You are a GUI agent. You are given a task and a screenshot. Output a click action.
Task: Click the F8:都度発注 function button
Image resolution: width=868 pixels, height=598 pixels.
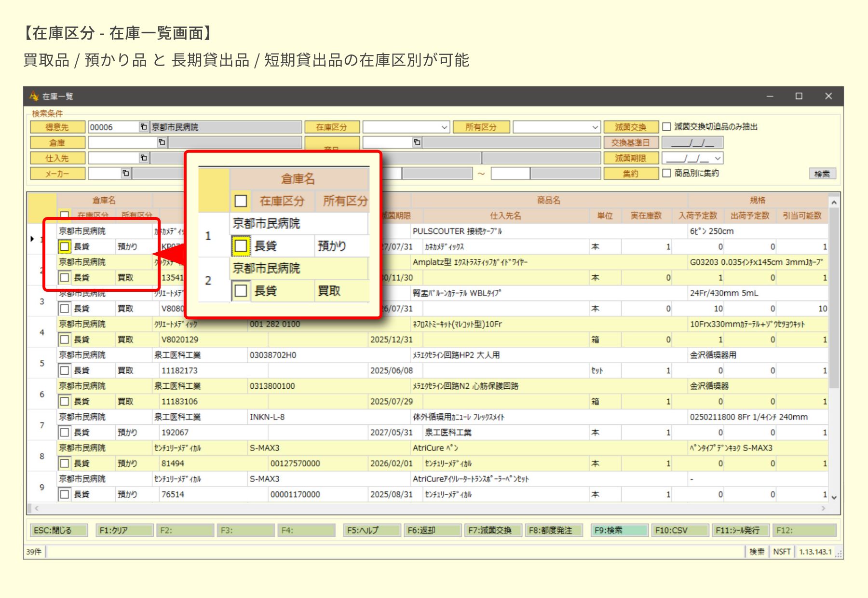(x=554, y=530)
